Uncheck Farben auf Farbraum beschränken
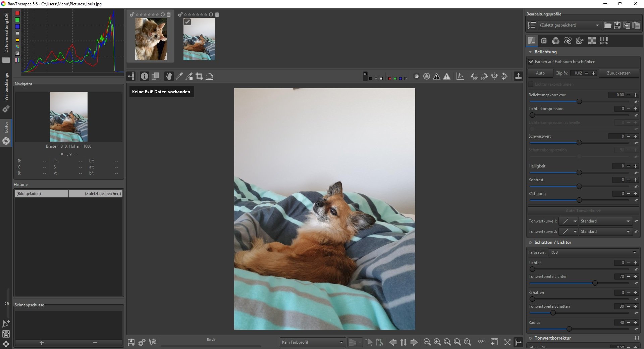This screenshot has height=349, width=644. pos(531,62)
